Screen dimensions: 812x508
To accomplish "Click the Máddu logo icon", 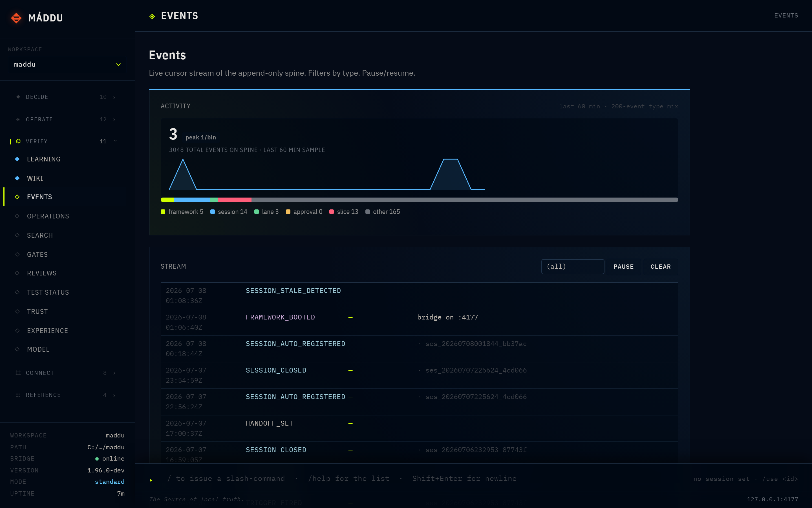I will [16, 18].
